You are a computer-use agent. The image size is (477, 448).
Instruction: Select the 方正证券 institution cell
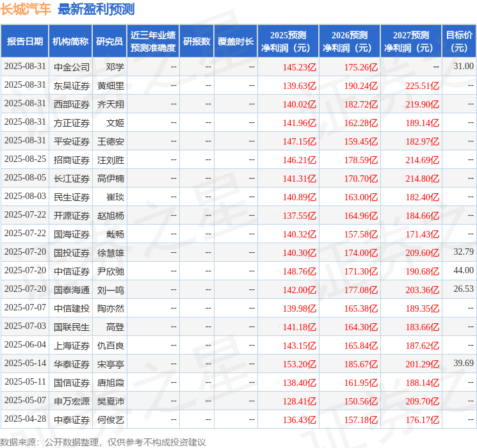click(72, 123)
